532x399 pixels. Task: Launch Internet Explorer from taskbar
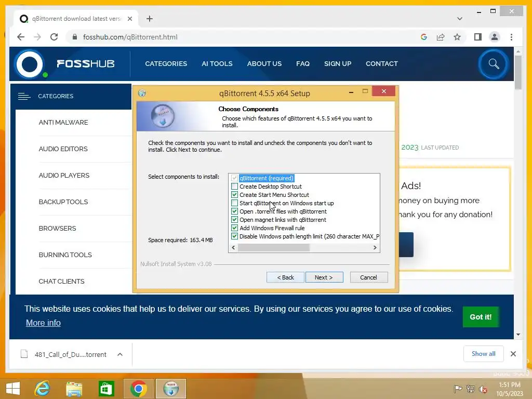click(x=43, y=389)
